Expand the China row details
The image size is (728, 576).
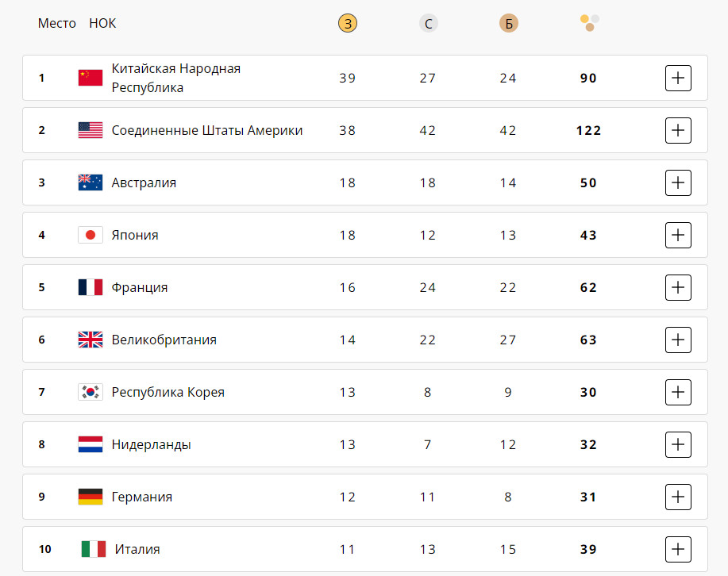(678, 78)
